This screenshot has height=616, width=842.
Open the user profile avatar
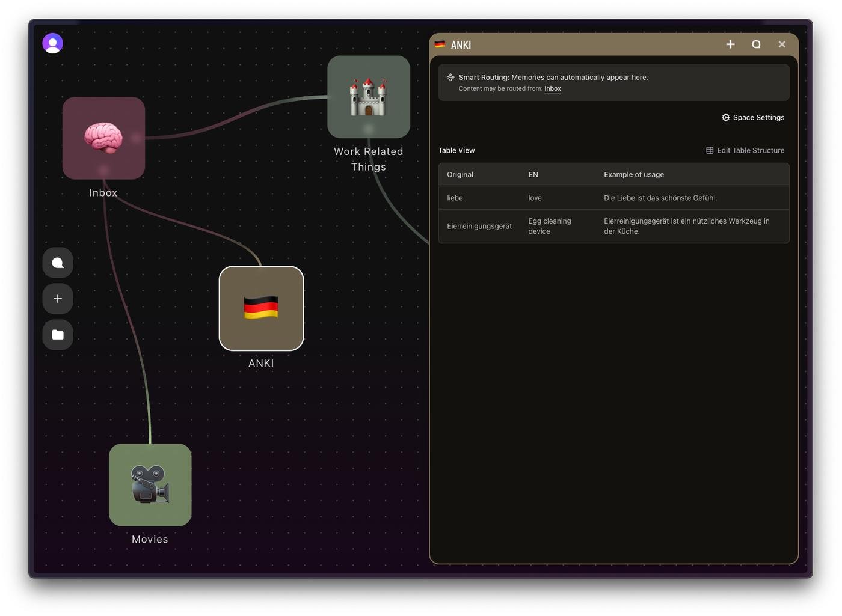click(53, 43)
